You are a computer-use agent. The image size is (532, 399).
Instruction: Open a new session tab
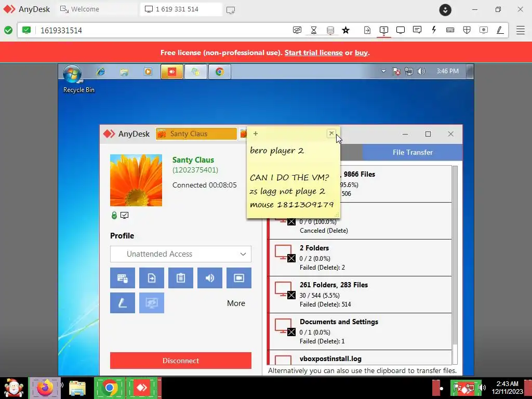tap(231, 10)
